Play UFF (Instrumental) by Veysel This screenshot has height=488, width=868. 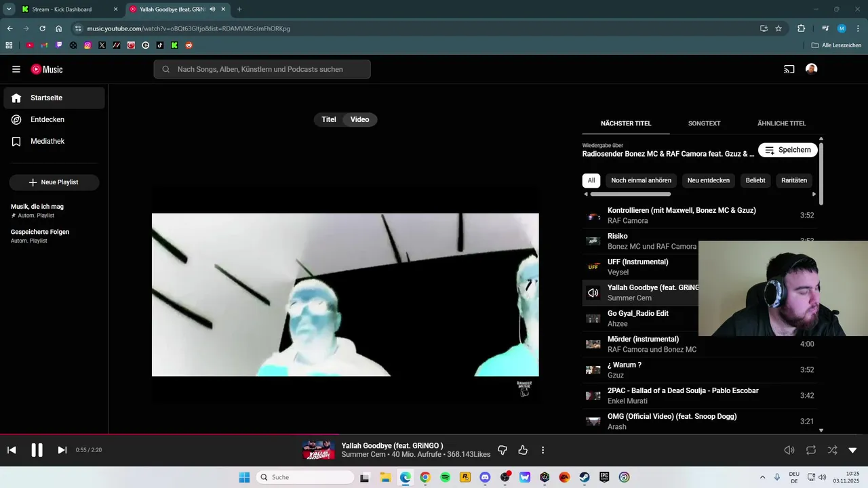(640, 267)
